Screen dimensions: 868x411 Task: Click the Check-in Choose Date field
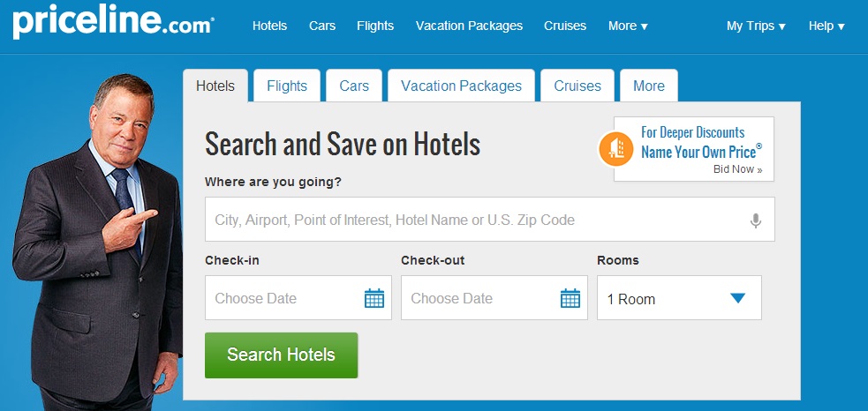click(298, 297)
